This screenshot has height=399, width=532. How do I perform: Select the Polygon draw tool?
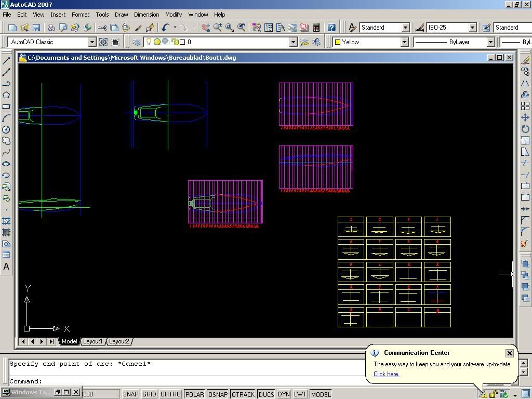(6, 95)
